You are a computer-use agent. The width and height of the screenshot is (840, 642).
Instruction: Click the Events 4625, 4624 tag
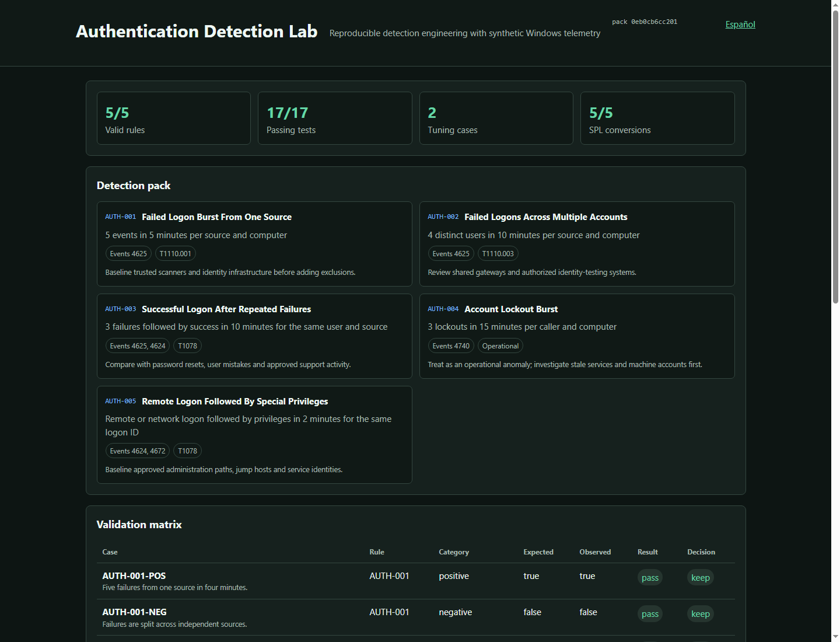point(138,346)
